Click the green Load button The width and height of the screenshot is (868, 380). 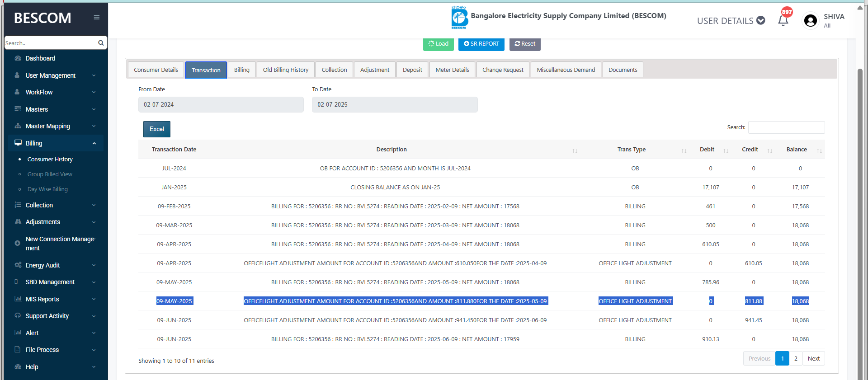click(x=439, y=44)
